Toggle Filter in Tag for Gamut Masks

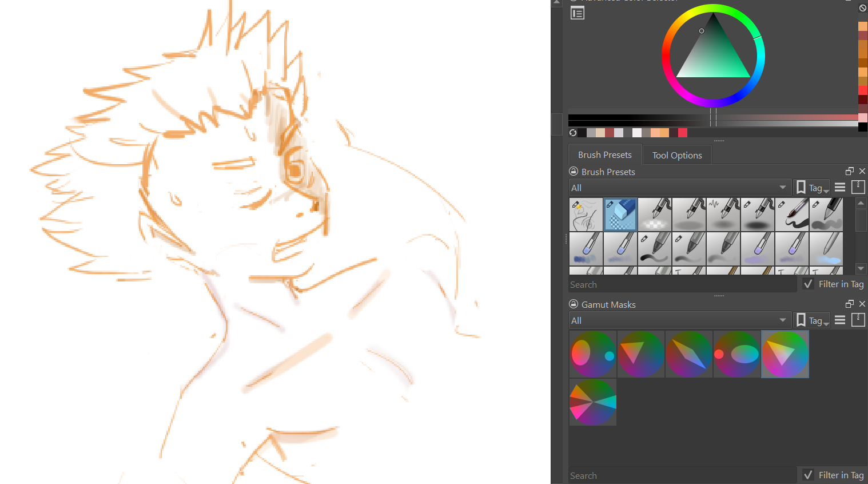point(834,475)
